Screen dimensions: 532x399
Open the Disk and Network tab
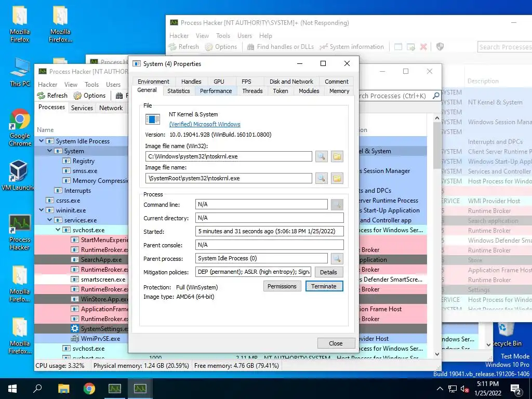[x=291, y=82]
